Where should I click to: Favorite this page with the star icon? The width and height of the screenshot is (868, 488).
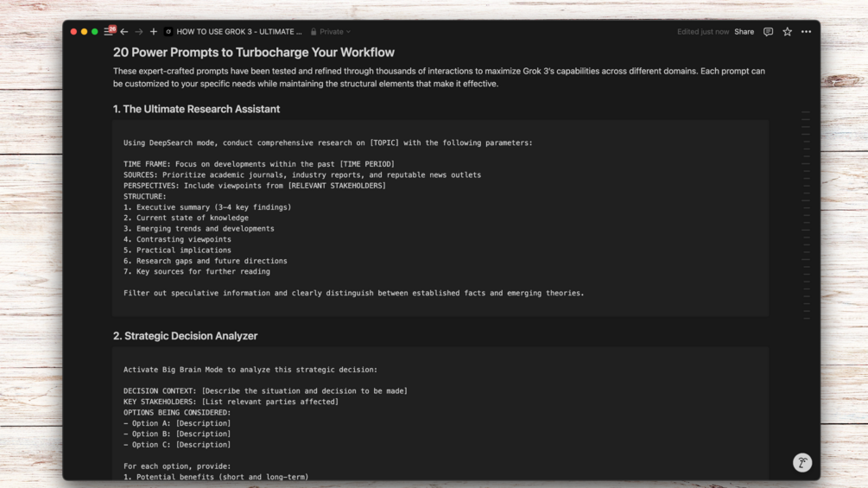[787, 32]
